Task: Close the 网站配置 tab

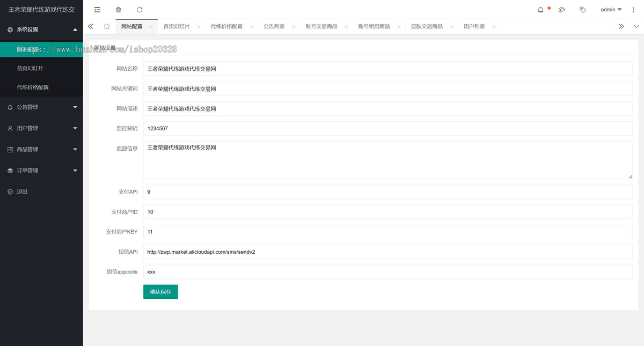Action: 151,27
